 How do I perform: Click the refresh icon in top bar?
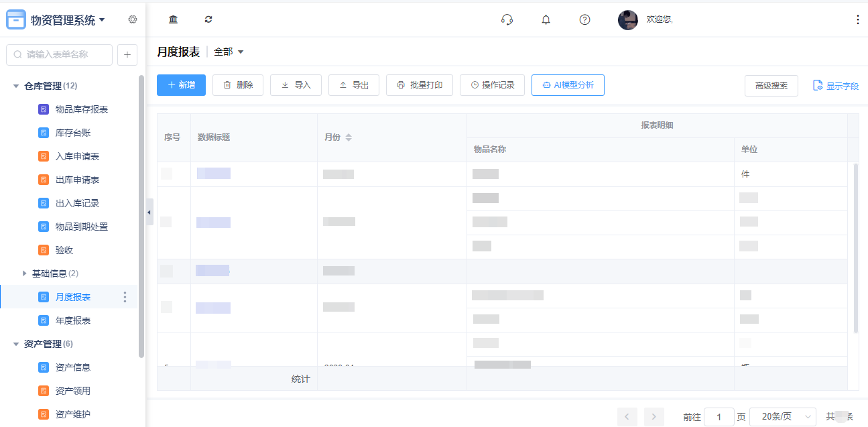(x=208, y=19)
